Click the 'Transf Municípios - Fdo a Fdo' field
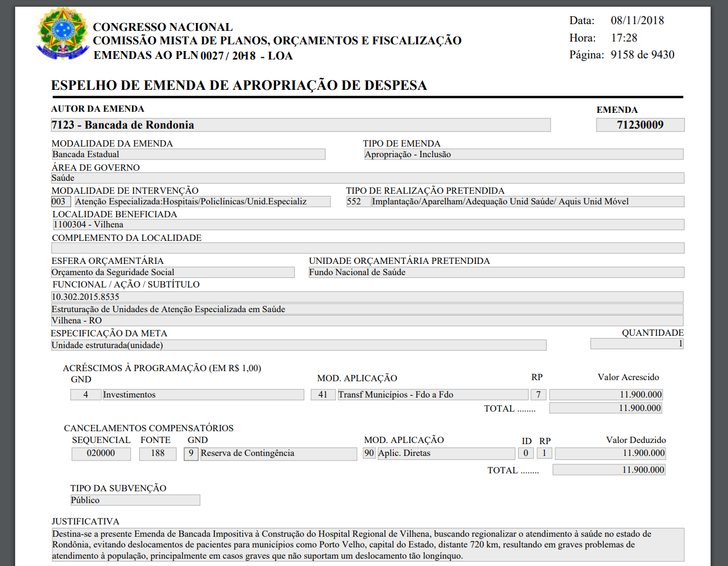Viewport: 728px width, 566px height. pos(432,395)
